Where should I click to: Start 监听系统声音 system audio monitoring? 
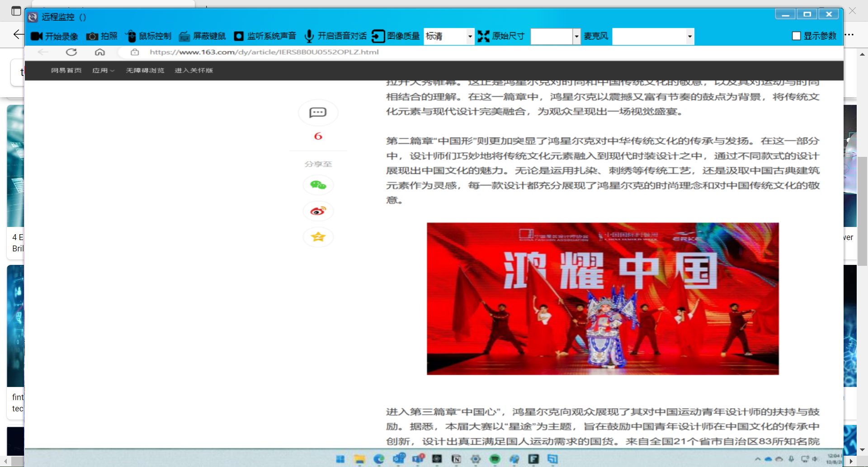pyautogui.click(x=265, y=36)
